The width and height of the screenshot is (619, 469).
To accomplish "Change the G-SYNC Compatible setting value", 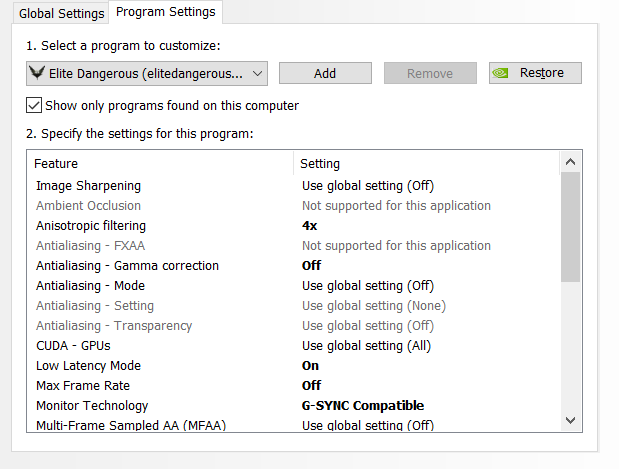I will (363, 405).
